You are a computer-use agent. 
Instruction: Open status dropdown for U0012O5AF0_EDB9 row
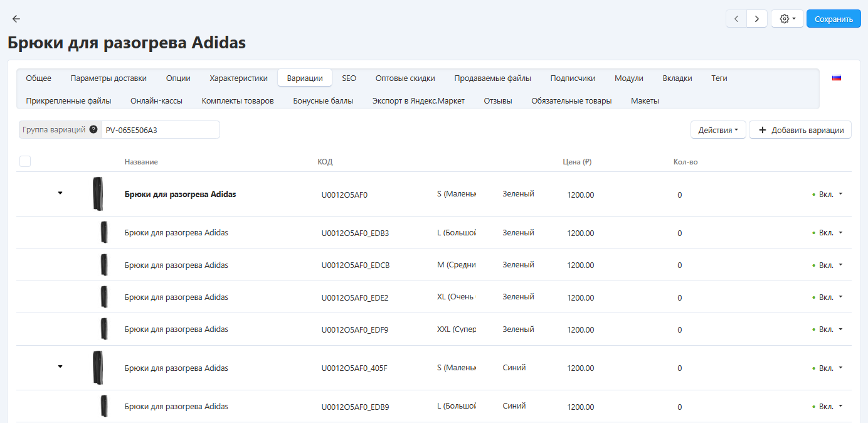(828, 407)
